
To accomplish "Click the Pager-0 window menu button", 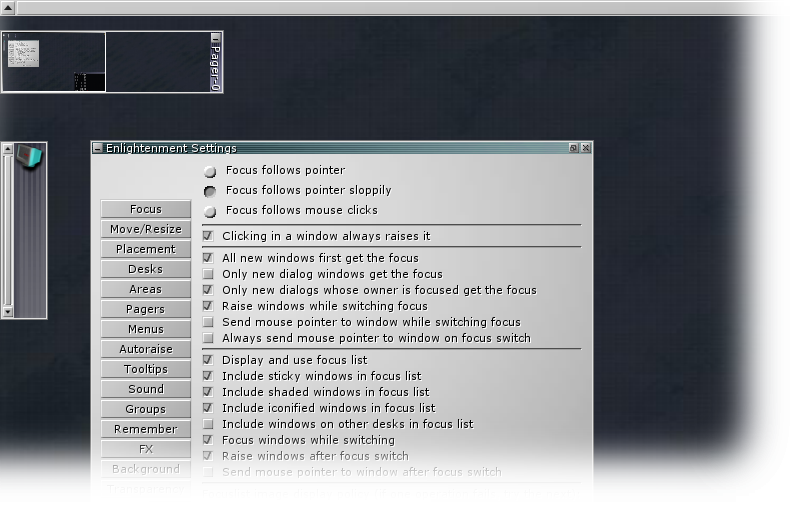I will pyautogui.click(x=216, y=38).
